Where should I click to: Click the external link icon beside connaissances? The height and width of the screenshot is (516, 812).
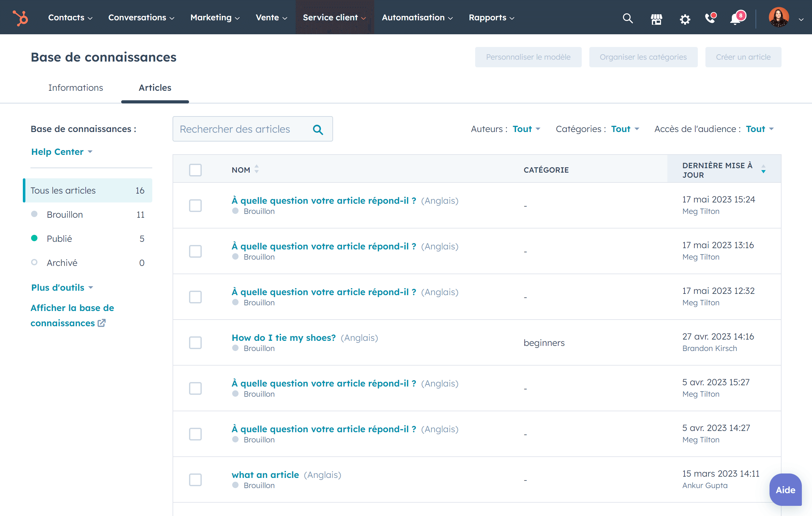click(101, 323)
